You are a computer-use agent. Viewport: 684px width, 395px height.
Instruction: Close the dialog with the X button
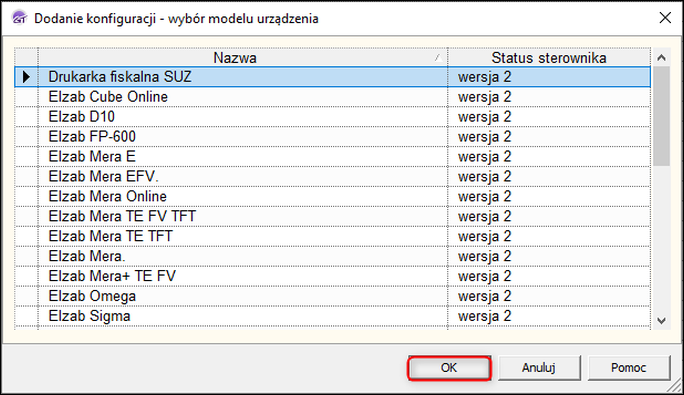click(x=665, y=18)
